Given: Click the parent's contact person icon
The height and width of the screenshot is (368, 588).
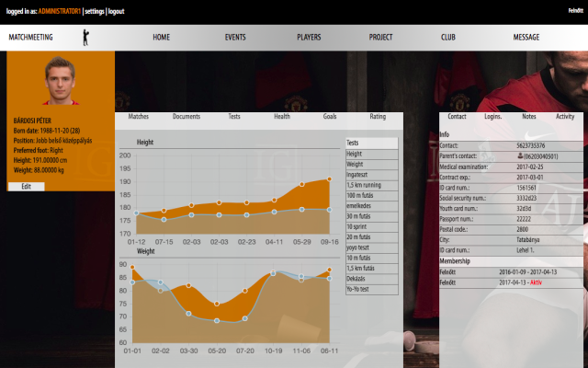Looking at the screenshot, I should tap(521, 156).
